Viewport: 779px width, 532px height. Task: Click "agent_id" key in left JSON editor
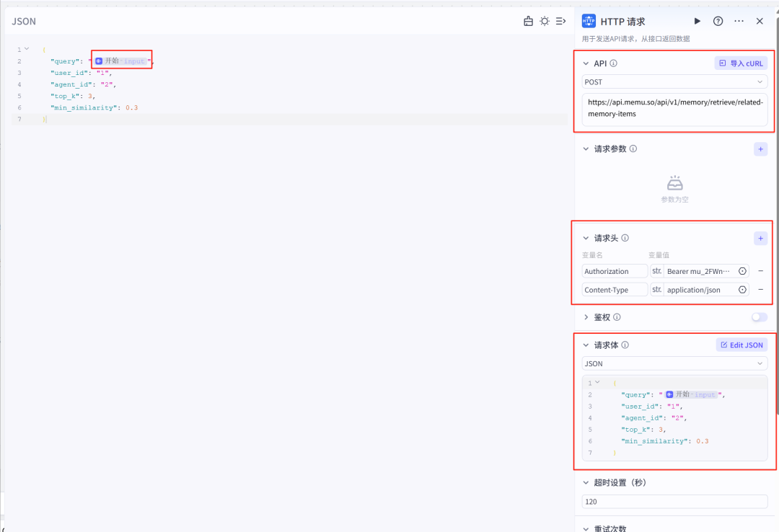[x=71, y=84]
